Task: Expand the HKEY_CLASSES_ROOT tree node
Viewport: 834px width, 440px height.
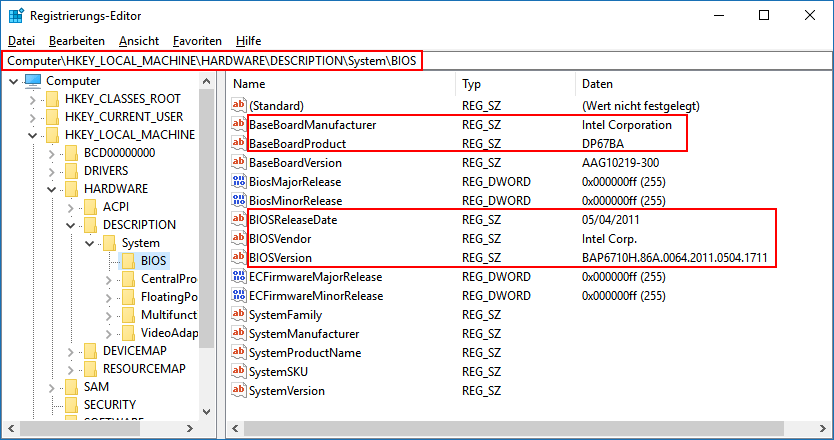Action: [x=33, y=99]
